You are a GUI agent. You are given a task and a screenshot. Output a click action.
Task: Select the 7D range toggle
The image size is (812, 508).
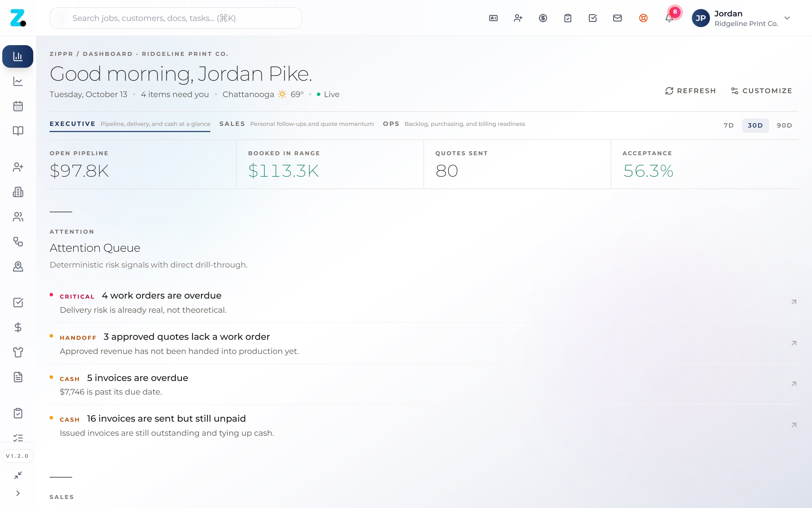[x=729, y=125]
